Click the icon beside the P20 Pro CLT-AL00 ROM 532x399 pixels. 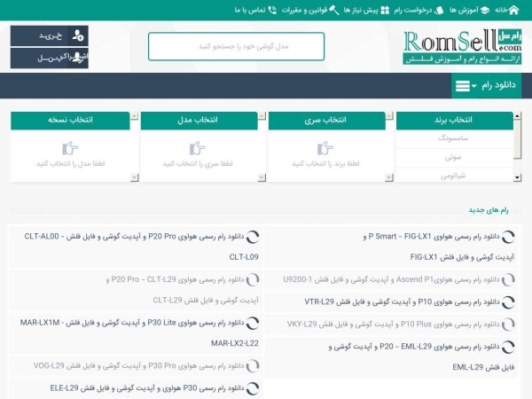pyautogui.click(x=253, y=238)
